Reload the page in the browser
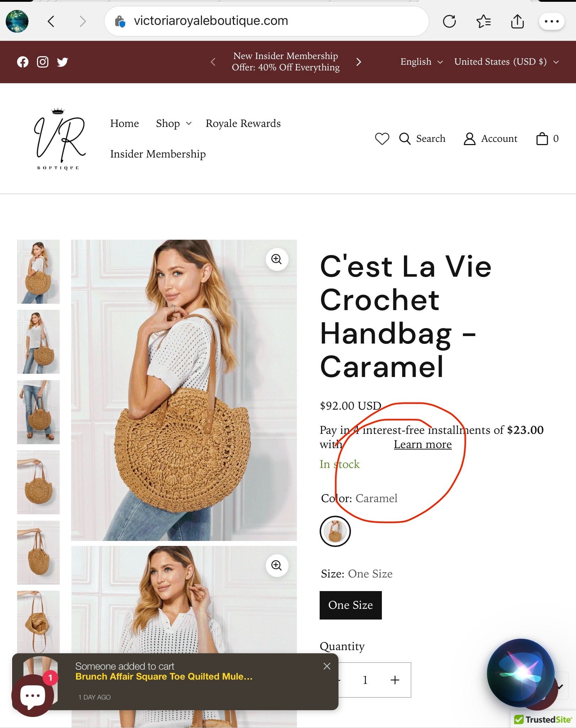Image resolution: width=576 pixels, height=728 pixels. [x=449, y=21]
